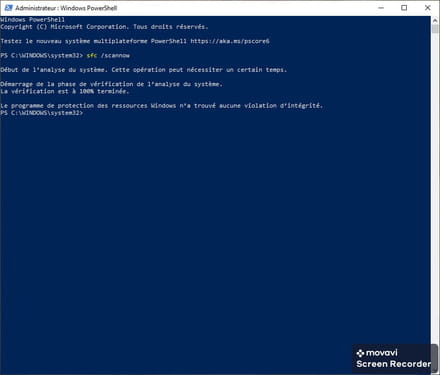
Task: Click the aucune violation d'intégrité result line
Action: tap(162, 106)
